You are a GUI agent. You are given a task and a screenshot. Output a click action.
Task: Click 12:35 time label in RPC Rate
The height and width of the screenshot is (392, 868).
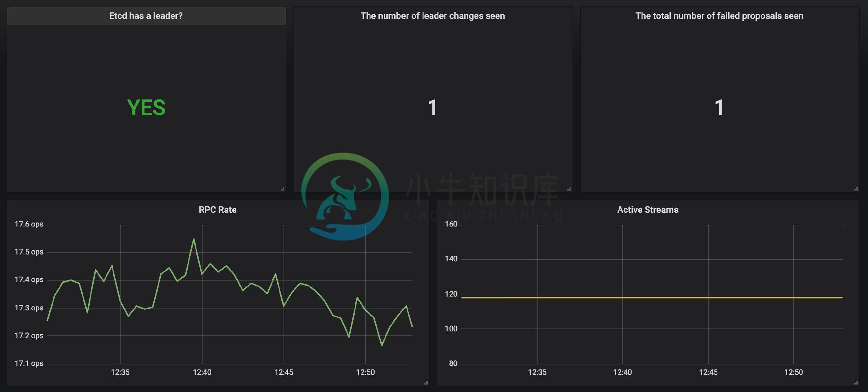[120, 372]
